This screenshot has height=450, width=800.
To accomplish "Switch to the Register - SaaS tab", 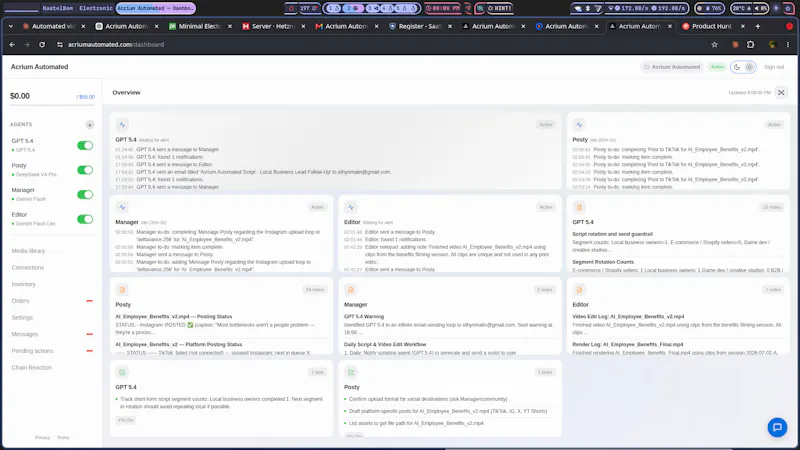I will (420, 26).
